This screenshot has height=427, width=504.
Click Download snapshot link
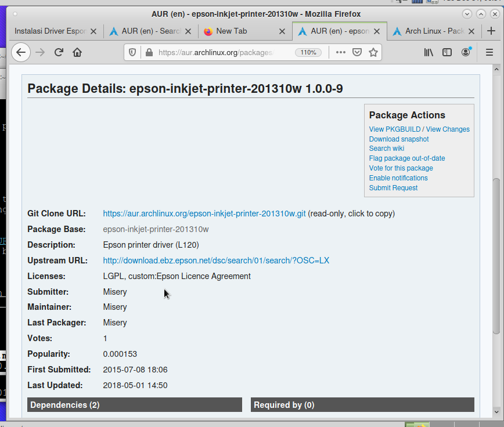pyautogui.click(x=399, y=139)
